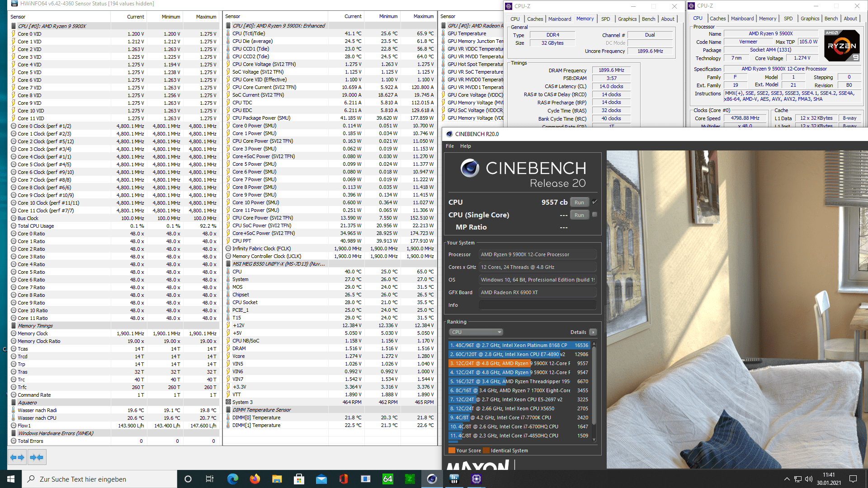This screenshot has width=868, height=488.
Task: Switch to Cinebench via taskbar icon
Action: coord(432,479)
